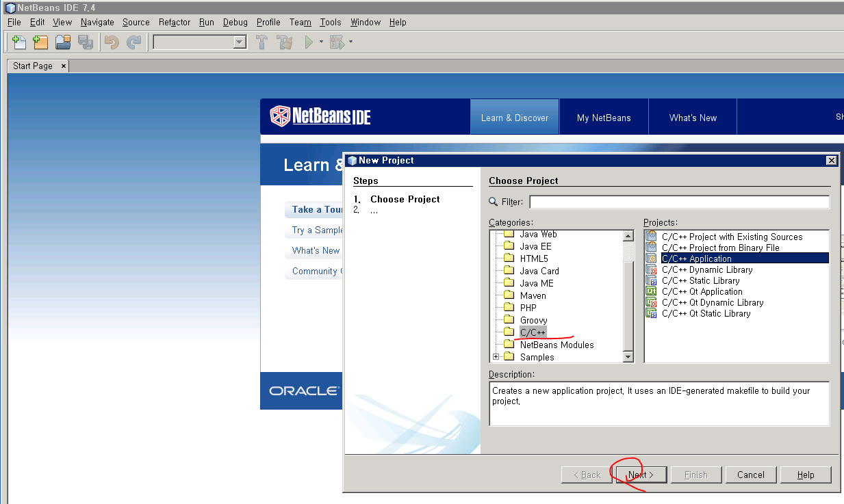Click the Run Project green arrow icon
The image size is (844, 504).
[x=309, y=42]
